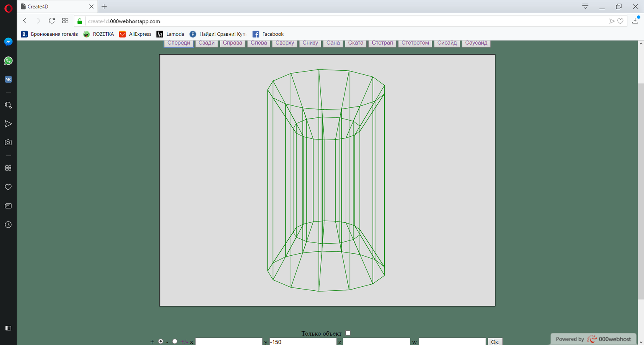The height and width of the screenshot is (345, 644).
Task: Open WhatsApp in the Opera sidebar
Action: point(8,61)
